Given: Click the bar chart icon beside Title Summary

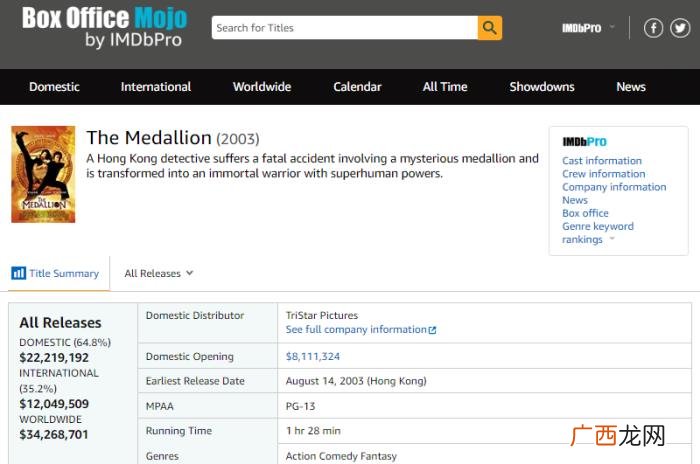Looking at the screenshot, I should (x=18, y=273).
